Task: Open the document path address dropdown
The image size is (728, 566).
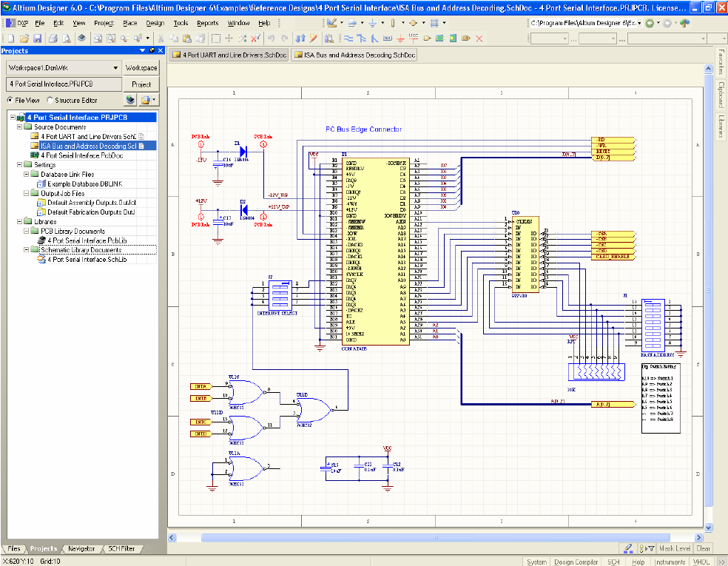Action: [639, 23]
